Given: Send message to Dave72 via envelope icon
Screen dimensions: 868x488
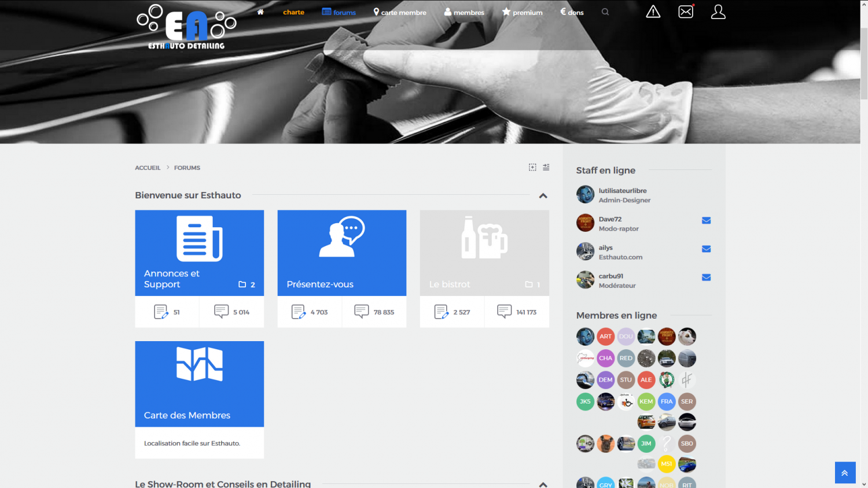Looking at the screenshot, I should (x=706, y=220).
